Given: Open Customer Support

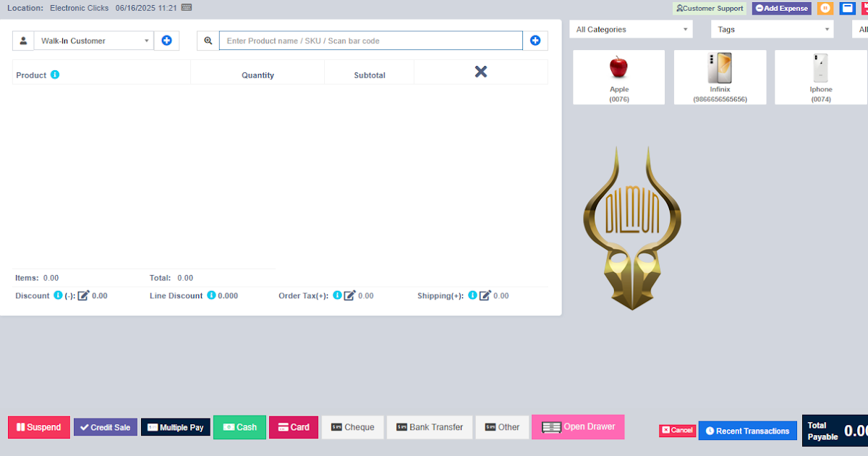Looking at the screenshot, I should [x=710, y=9].
